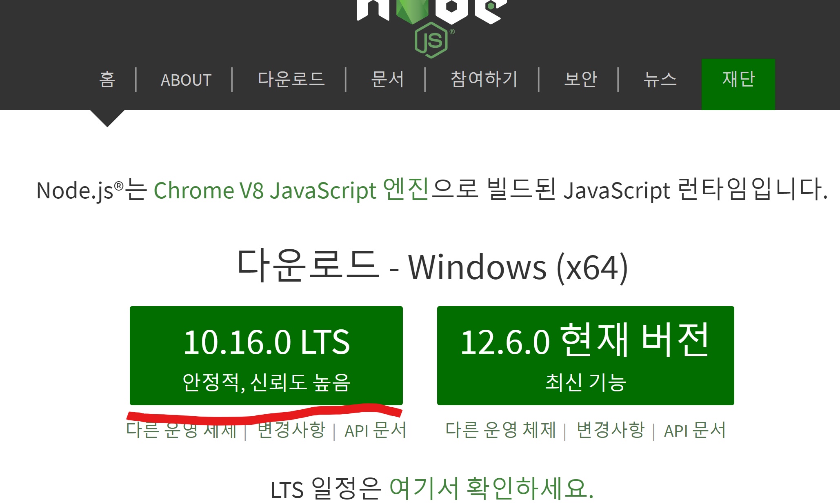The height and width of the screenshot is (504, 840).
Task: View 변경사항 for the current version
Action: [610, 430]
